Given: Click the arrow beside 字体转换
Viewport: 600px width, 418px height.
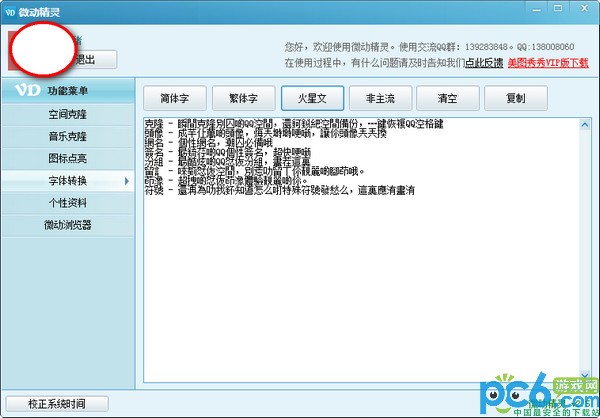Looking at the screenshot, I should click(127, 181).
